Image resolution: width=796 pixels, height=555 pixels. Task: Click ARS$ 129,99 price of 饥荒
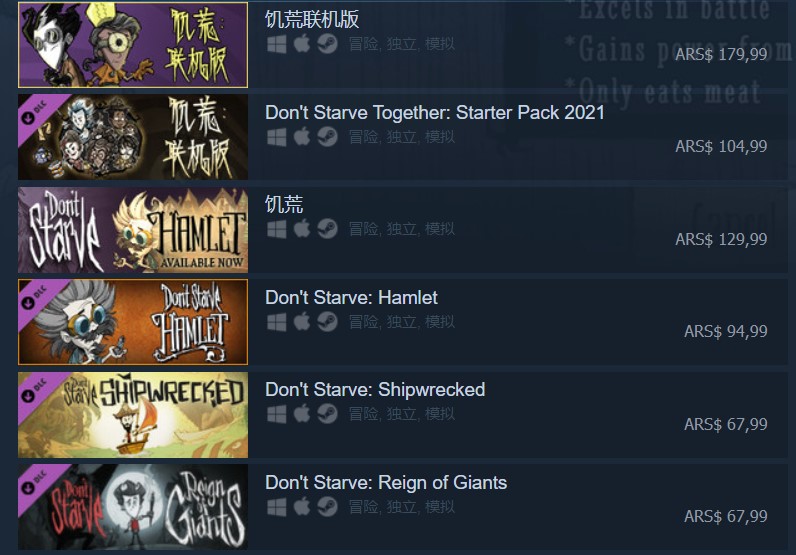721,239
